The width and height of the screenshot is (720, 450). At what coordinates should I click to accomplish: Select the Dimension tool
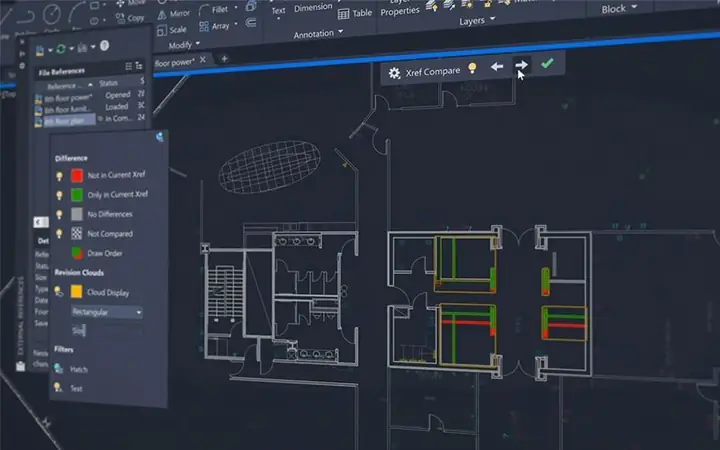pyautogui.click(x=313, y=7)
